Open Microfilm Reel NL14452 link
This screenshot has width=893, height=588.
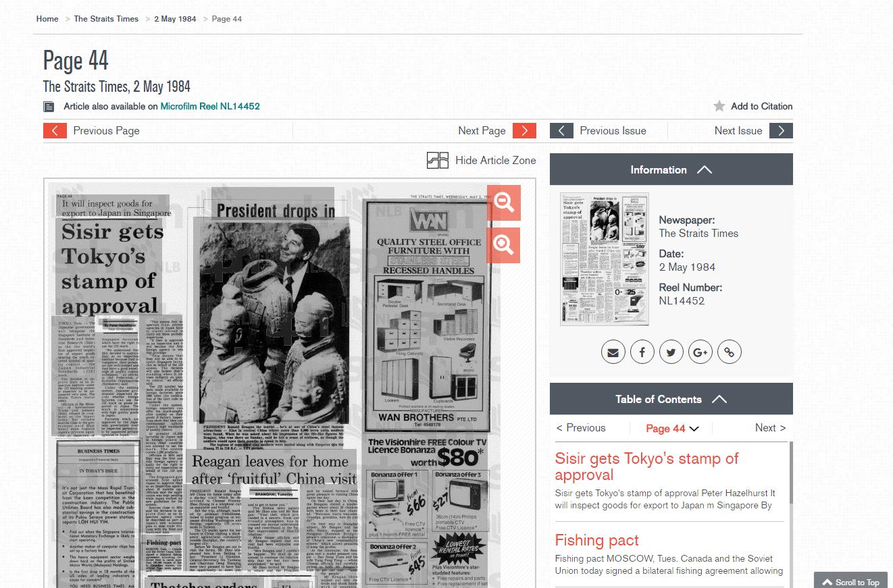210,106
